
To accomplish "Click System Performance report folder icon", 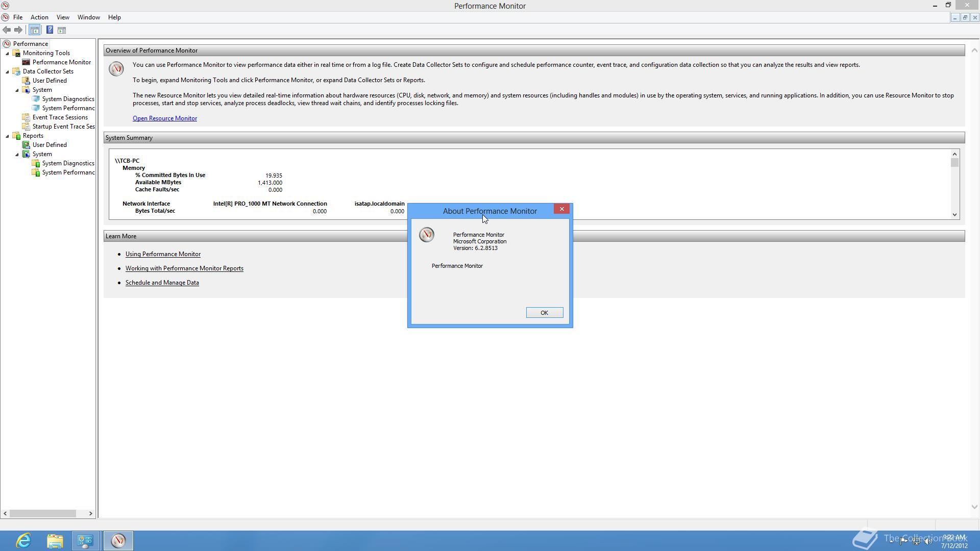I will 36,172.
